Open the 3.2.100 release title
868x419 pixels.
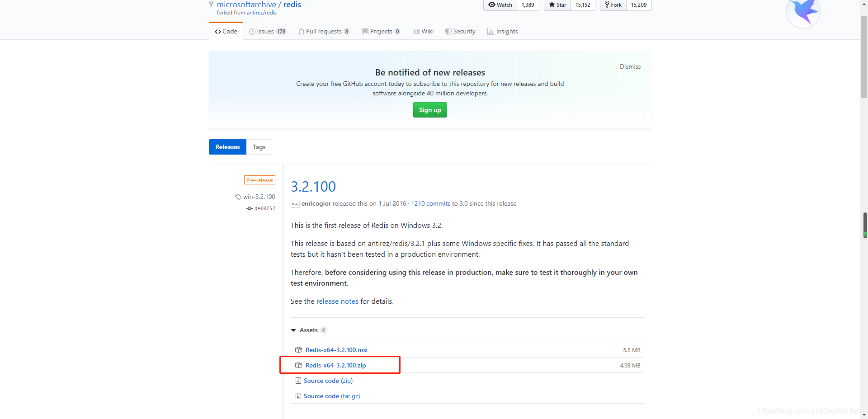coord(313,186)
